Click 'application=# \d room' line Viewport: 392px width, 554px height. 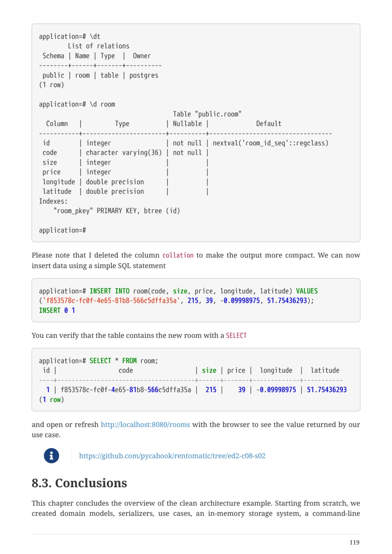click(77, 104)
